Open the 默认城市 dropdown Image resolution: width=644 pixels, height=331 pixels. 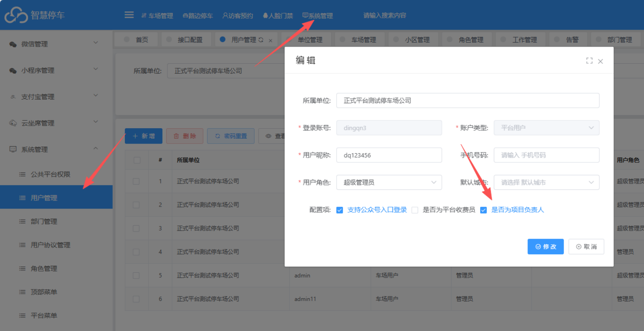tap(546, 182)
